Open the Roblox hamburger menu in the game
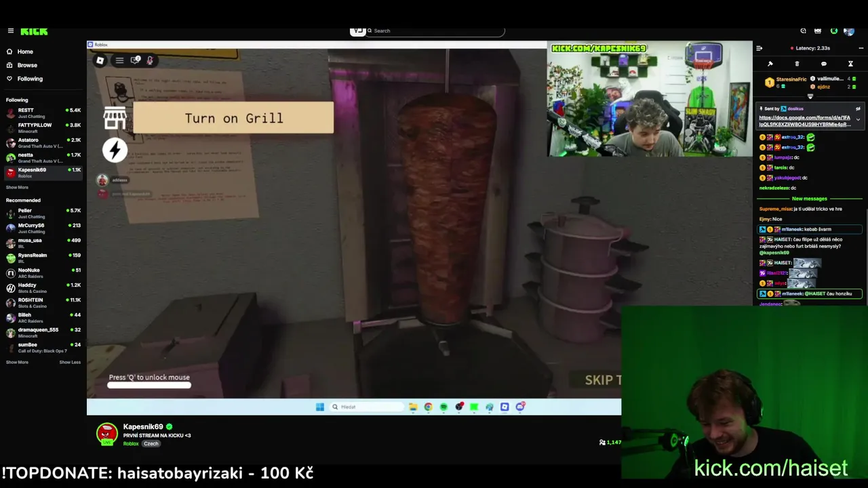868x488 pixels. (x=119, y=60)
